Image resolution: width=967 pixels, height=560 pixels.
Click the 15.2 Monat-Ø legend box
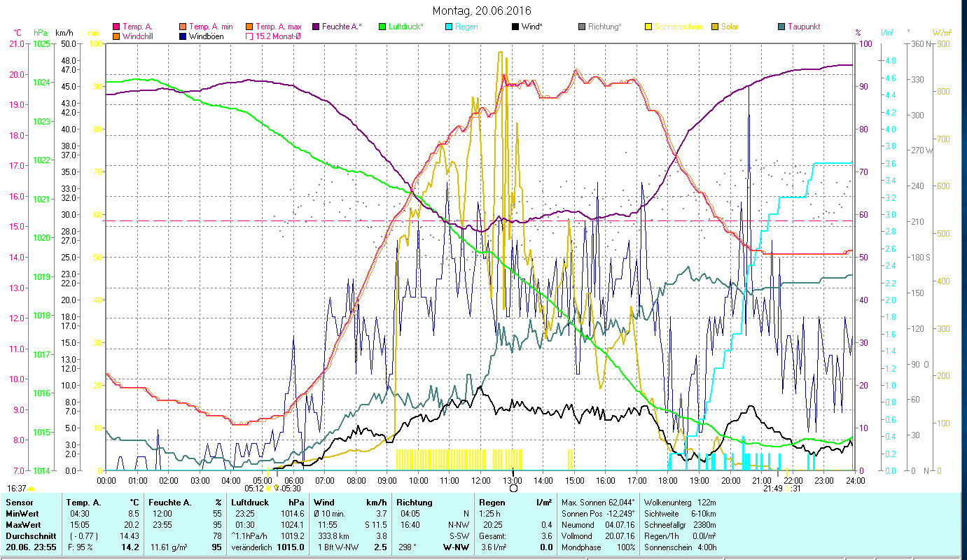[250, 36]
